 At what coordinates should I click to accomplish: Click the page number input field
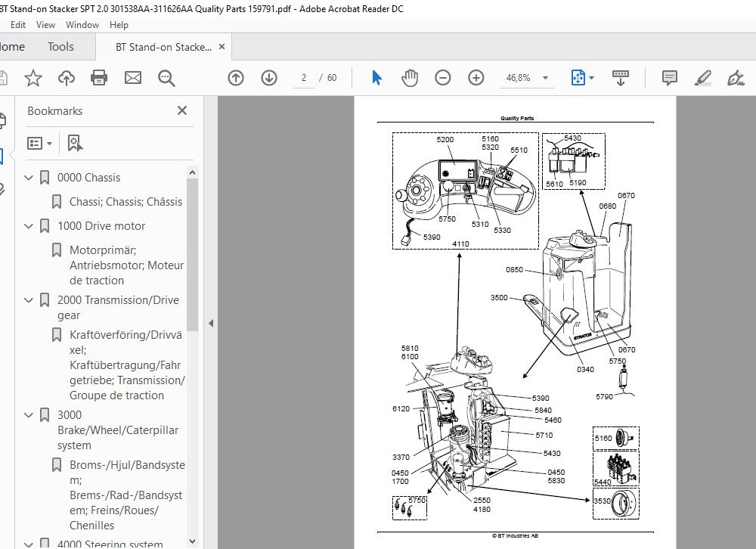click(304, 78)
